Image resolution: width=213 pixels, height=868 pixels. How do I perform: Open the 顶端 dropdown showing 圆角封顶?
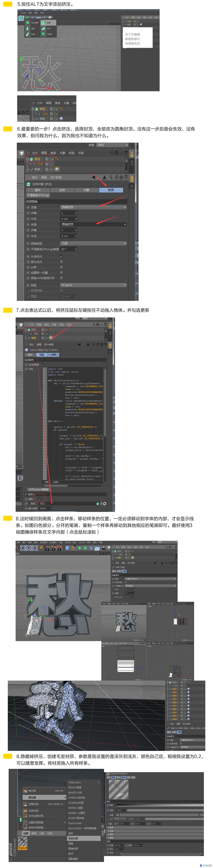pyautogui.click(x=93, y=207)
